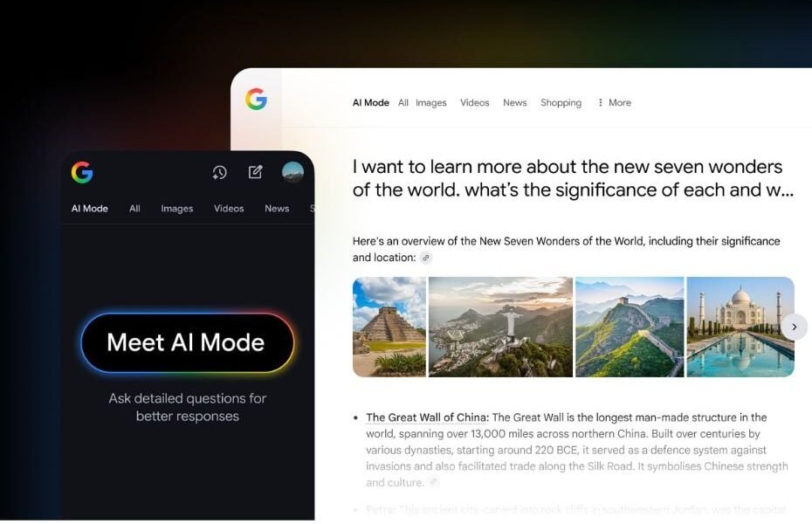Select the Images tab in the dark panel
812x524 pixels.
176,208
